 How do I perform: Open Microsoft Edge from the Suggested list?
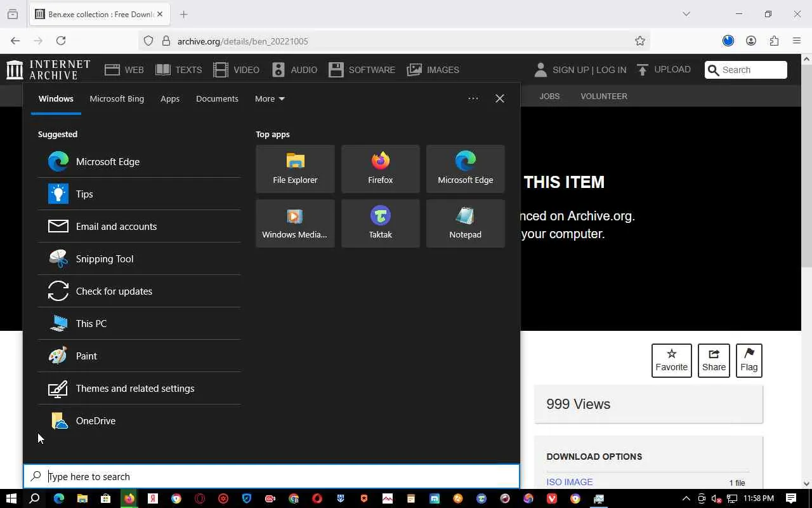tap(139, 161)
